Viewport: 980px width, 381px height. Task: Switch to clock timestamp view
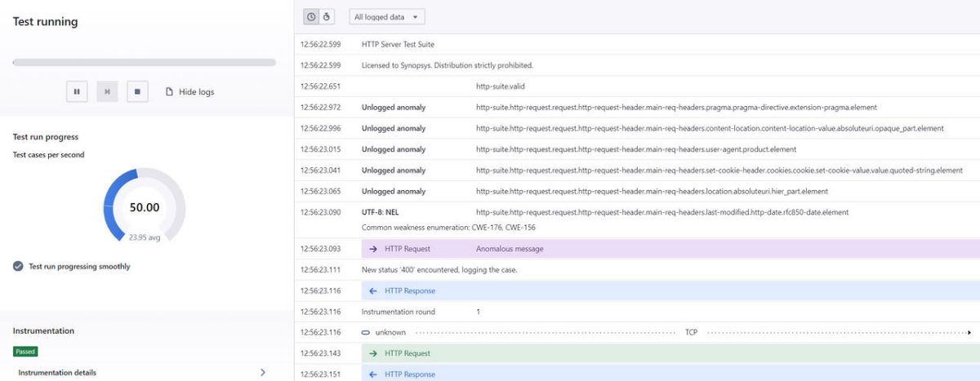point(311,16)
